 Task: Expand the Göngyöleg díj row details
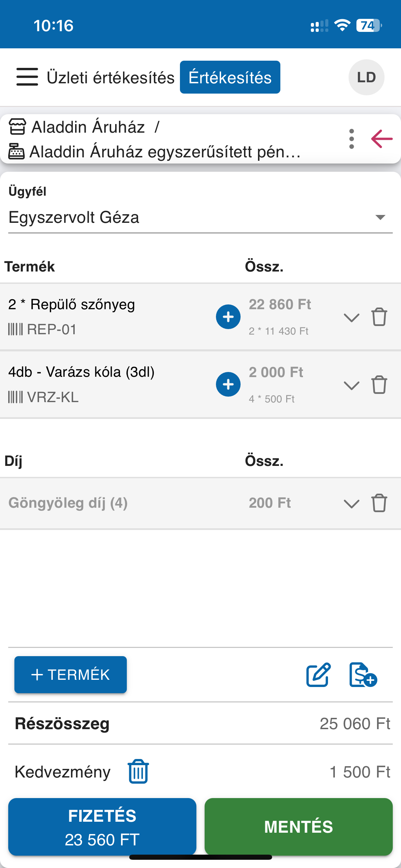(351, 504)
